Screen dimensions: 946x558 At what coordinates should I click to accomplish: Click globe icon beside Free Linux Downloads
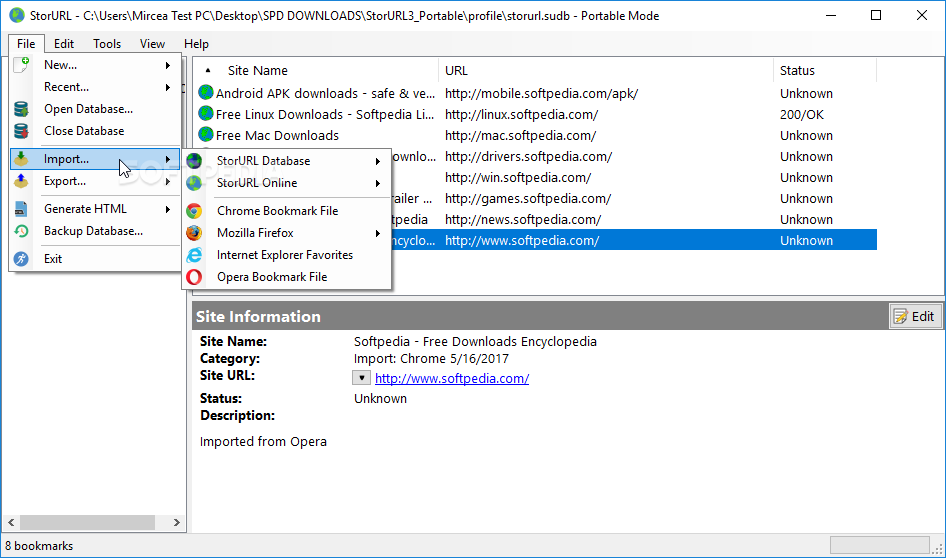[206, 114]
